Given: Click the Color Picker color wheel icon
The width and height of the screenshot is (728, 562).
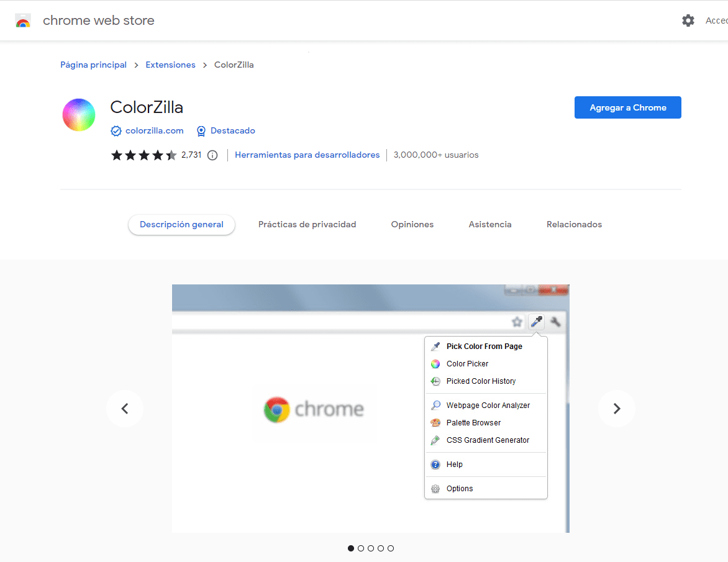Looking at the screenshot, I should pyautogui.click(x=435, y=364).
